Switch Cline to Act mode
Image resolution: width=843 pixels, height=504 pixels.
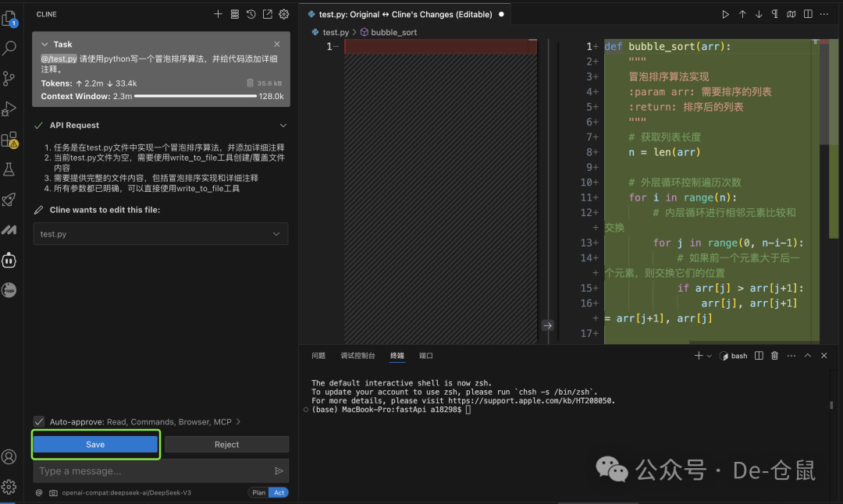click(x=279, y=492)
